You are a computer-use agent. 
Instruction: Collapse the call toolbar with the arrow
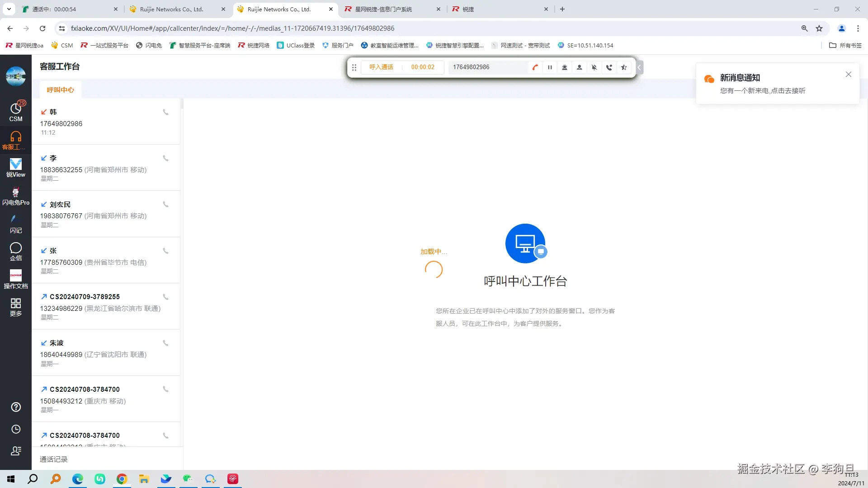[639, 67]
